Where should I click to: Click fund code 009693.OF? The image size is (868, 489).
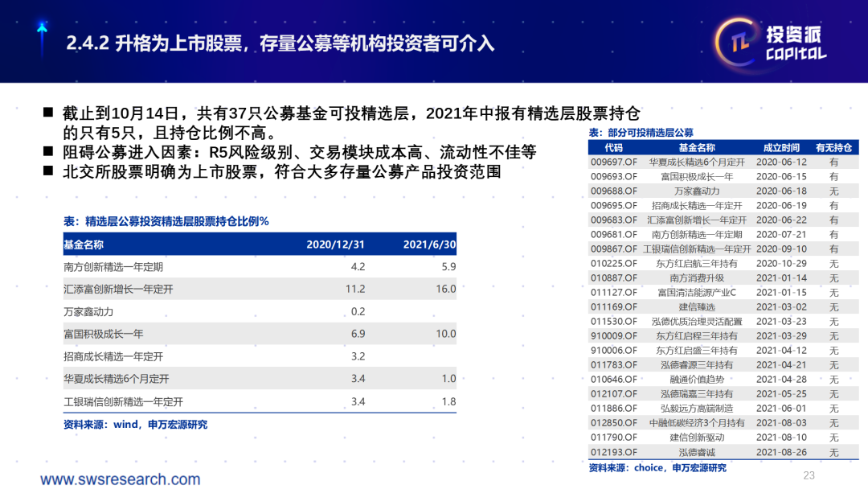[x=613, y=177]
